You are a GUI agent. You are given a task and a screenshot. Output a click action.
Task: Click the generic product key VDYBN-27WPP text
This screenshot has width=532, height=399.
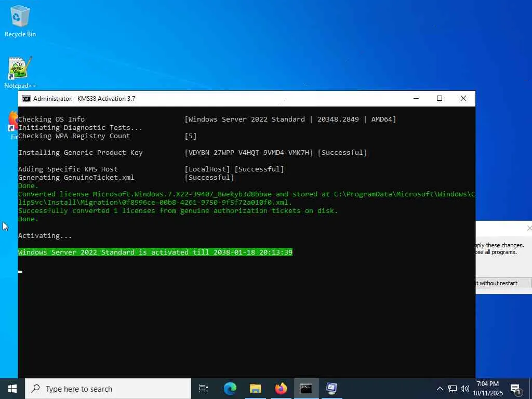pos(249,153)
